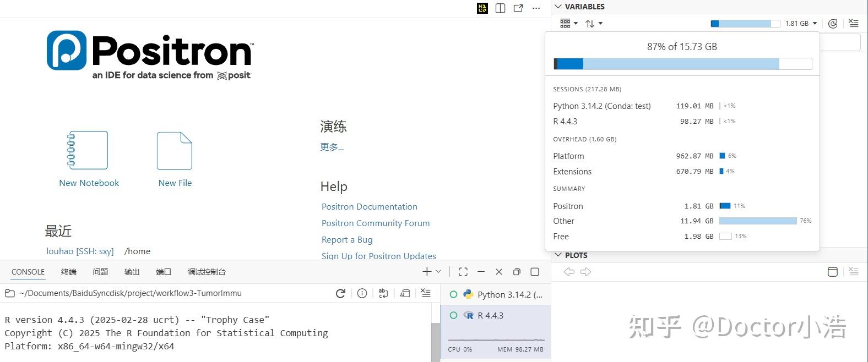
Task: Click the New Notebook icon
Action: coord(87,150)
